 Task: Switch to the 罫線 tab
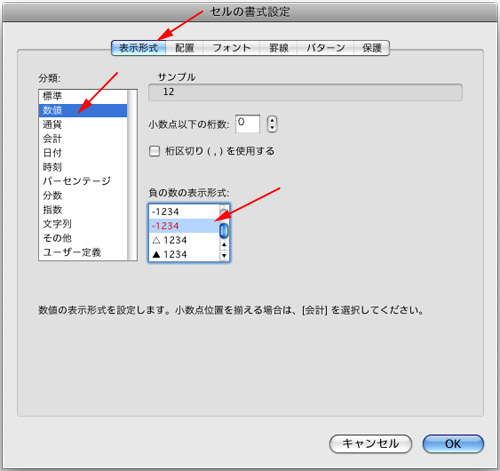(278, 48)
